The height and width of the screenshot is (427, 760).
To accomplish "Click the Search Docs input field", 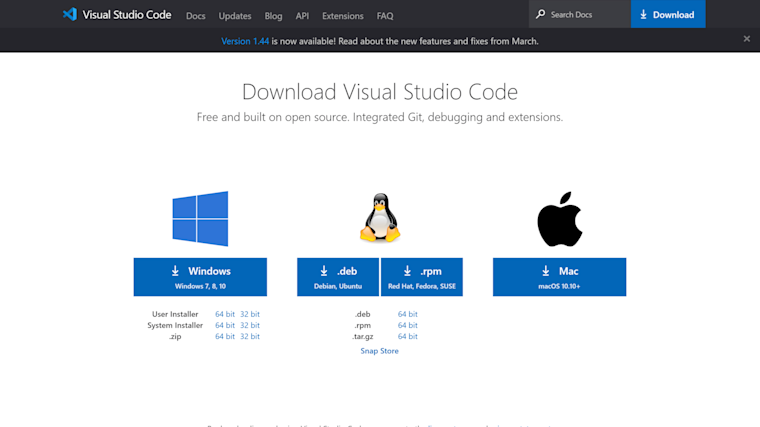I will 580,14.
